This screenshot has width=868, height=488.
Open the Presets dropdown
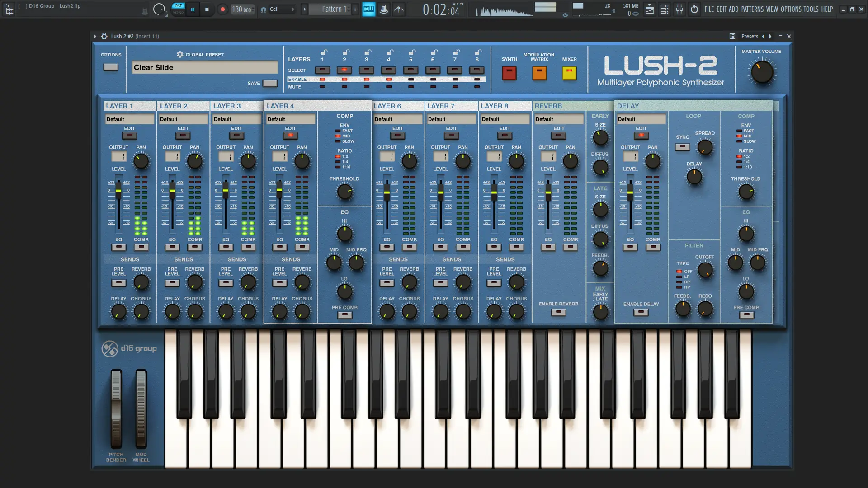750,36
